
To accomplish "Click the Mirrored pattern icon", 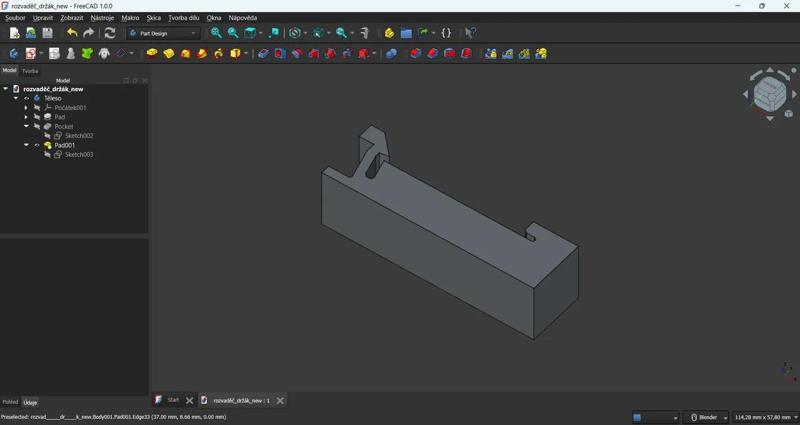I will tap(491, 54).
